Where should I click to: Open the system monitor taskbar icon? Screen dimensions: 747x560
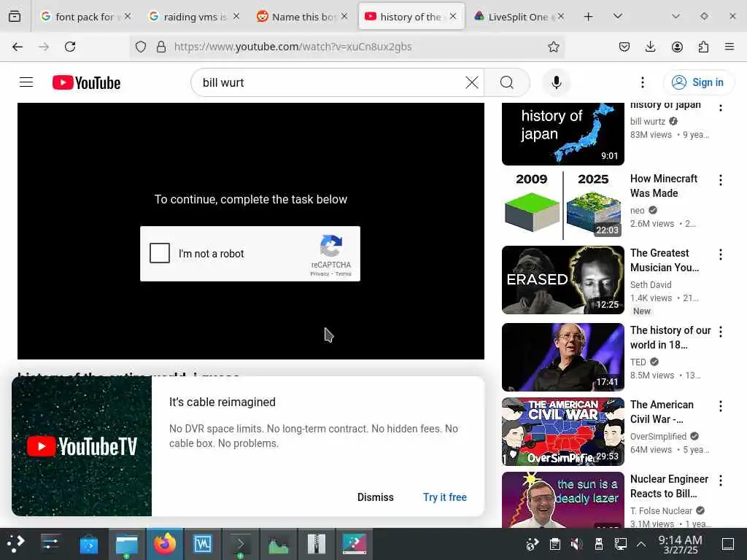[x=278, y=543]
